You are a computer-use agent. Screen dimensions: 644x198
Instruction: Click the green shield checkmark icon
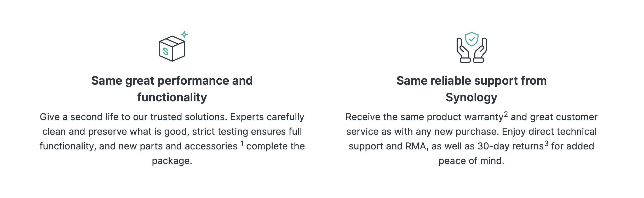coord(471,39)
